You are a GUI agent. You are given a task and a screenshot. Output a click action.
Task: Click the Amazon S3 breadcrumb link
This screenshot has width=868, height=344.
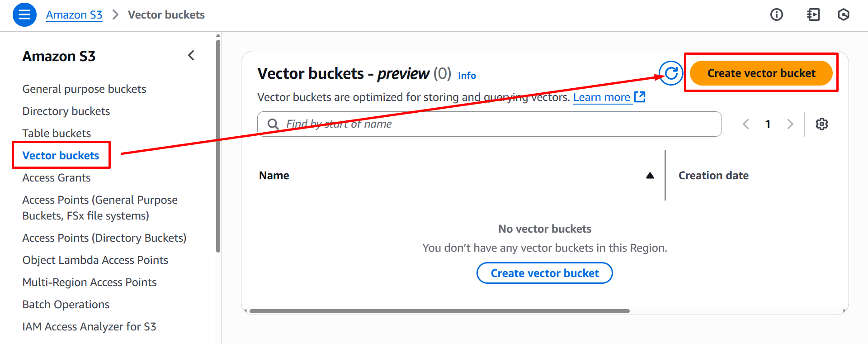pyautogui.click(x=74, y=15)
